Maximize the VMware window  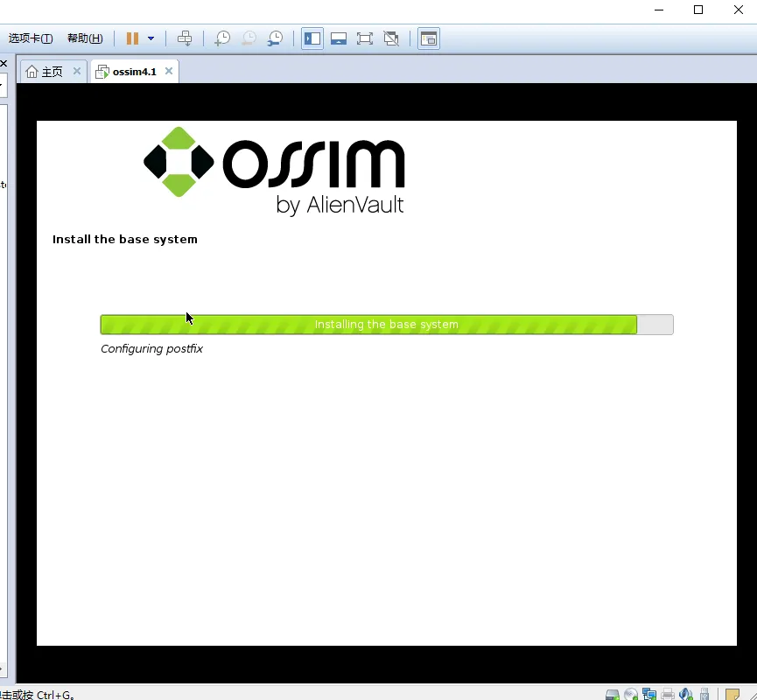(698, 10)
